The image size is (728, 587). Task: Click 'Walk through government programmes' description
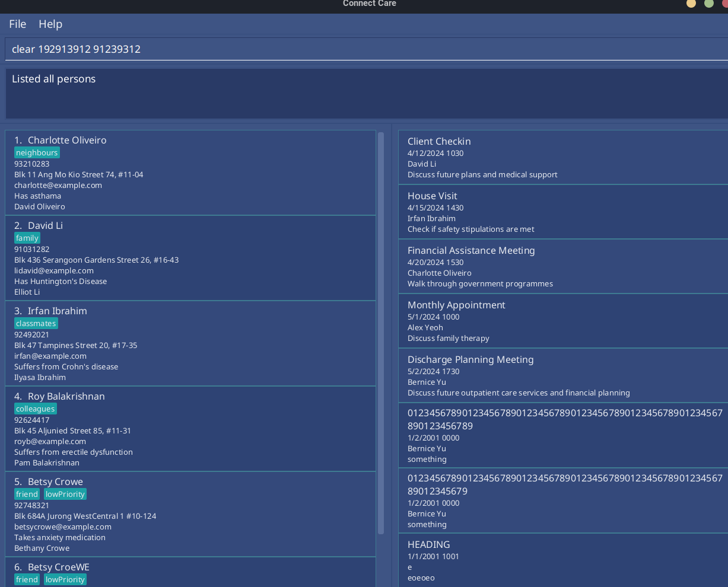click(x=480, y=283)
